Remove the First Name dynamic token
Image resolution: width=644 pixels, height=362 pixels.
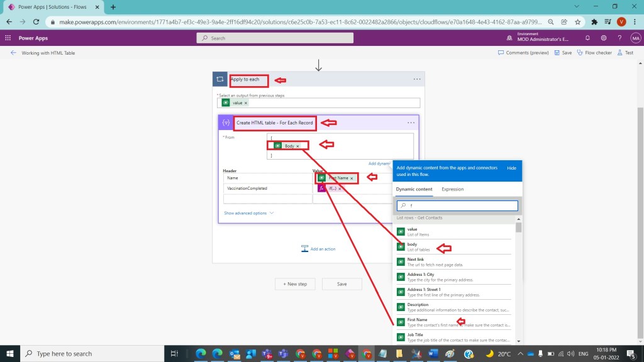(352, 178)
